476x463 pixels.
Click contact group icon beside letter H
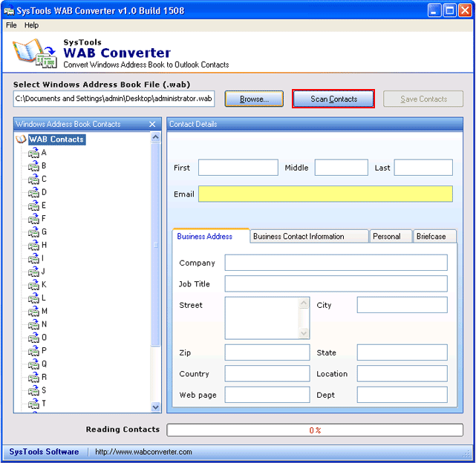pyautogui.click(x=33, y=245)
